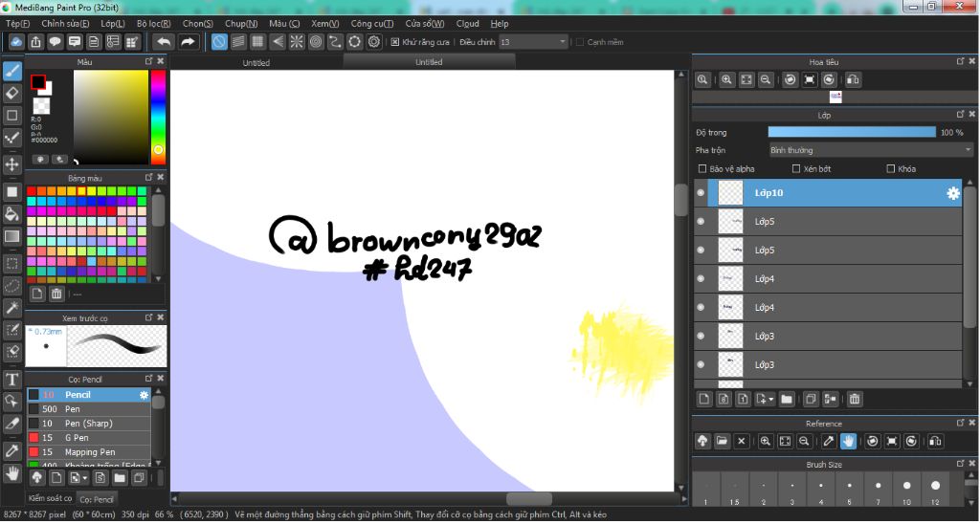The width and height of the screenshot is (980, 524).
Task: Open the Công cụ menu
Action: click(x=372, y=24)
